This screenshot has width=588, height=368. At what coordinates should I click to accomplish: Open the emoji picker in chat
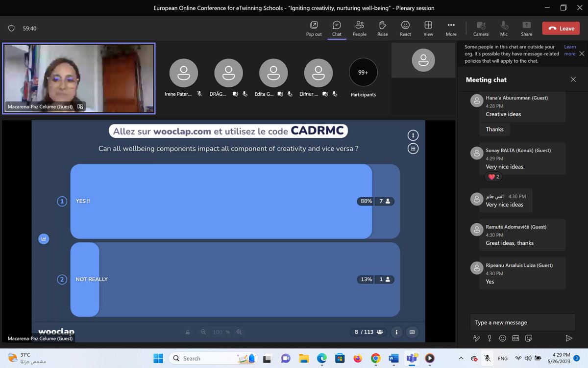(x=502, y=338)
